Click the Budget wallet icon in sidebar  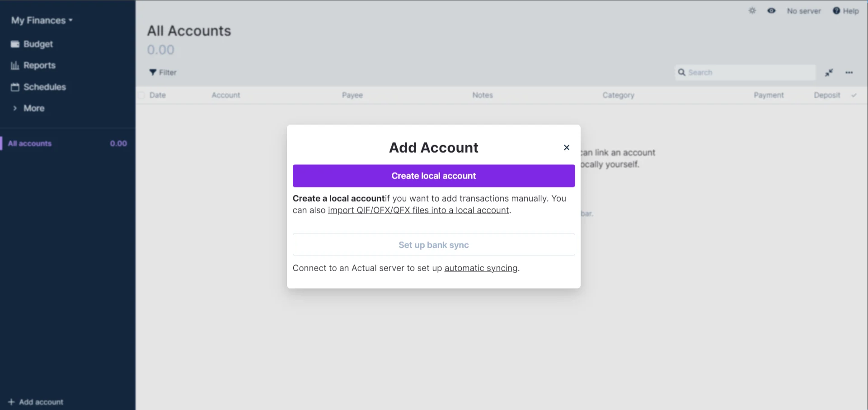[15, 44]
